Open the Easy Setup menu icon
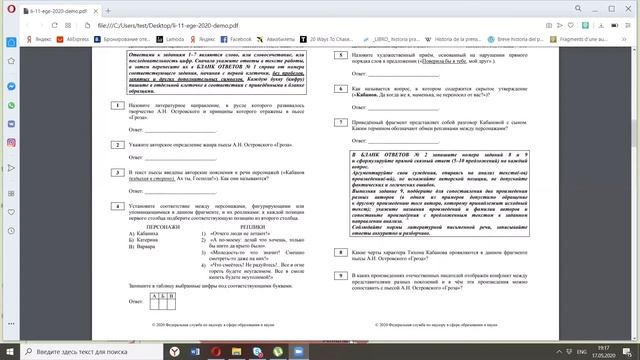Screen dimensions: 640x360 (x=628, y=25)
